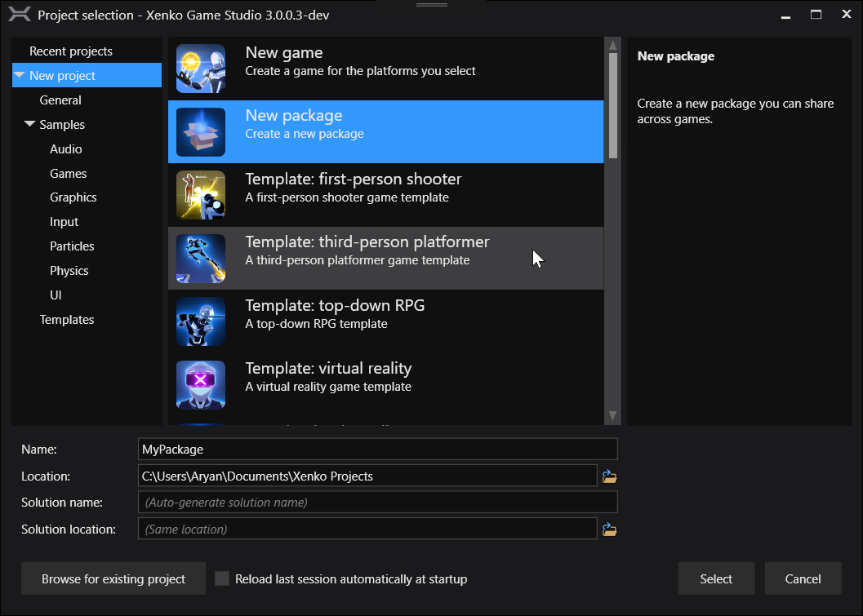Select the Audio samples category
Screen dimensions: 863x616
(66, 149)
